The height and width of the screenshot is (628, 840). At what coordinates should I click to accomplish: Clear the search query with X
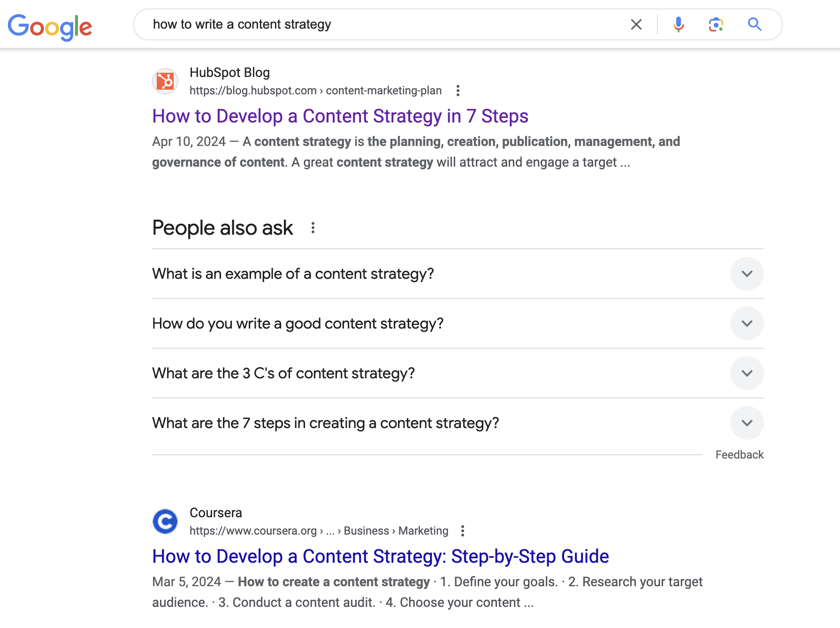[636, 24]
